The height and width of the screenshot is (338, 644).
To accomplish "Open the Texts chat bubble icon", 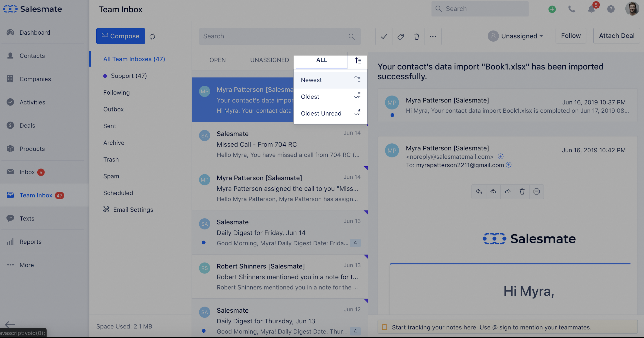I will [10, 218].
